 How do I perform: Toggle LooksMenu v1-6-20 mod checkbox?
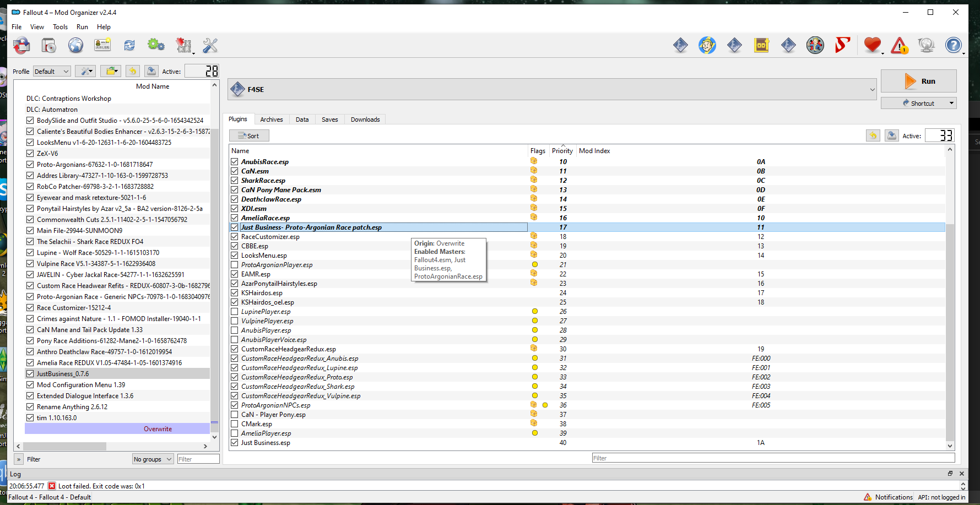tap(30, 143)
